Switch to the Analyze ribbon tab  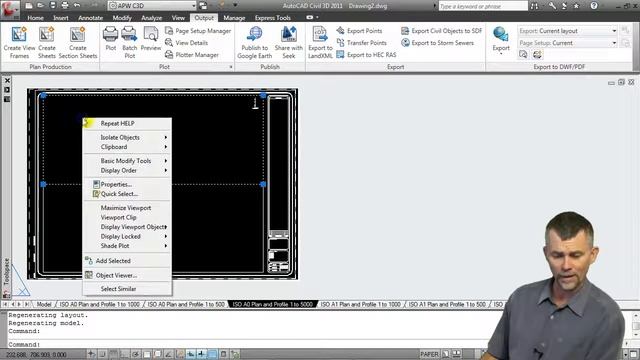click(x=151, y=18)
